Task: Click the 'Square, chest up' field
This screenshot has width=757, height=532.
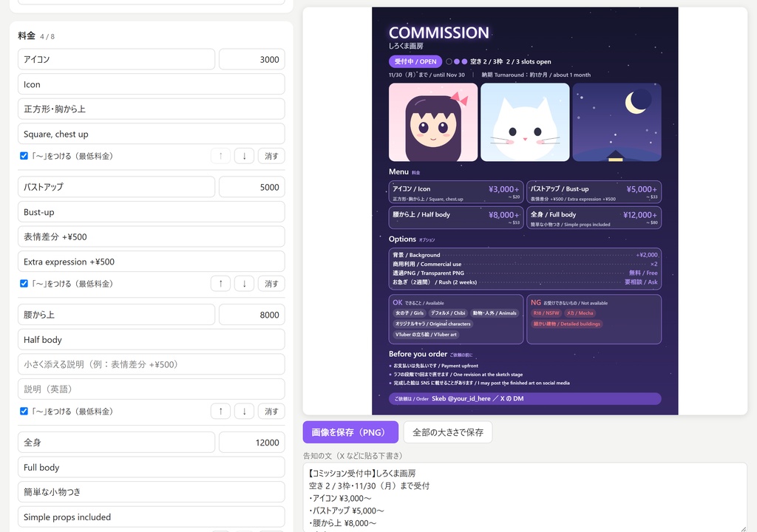Action: point(151,134)
